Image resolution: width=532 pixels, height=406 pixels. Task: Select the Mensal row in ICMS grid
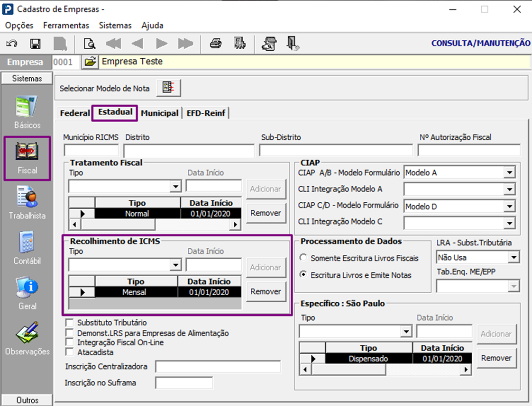tap(155, 292)
